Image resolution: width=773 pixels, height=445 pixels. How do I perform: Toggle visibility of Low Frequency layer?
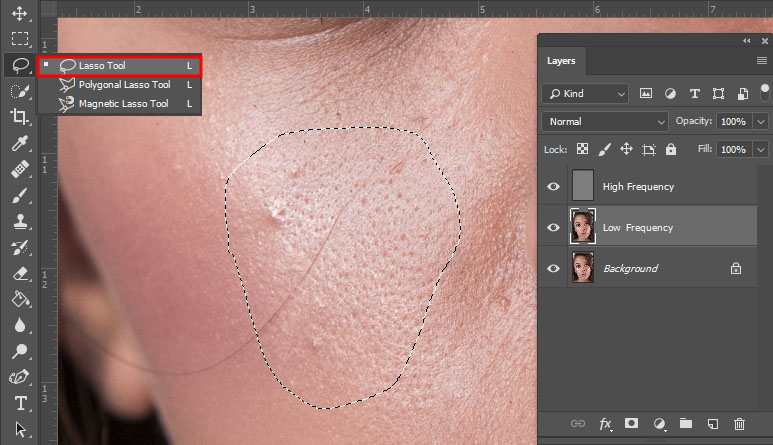click(553, 227)
